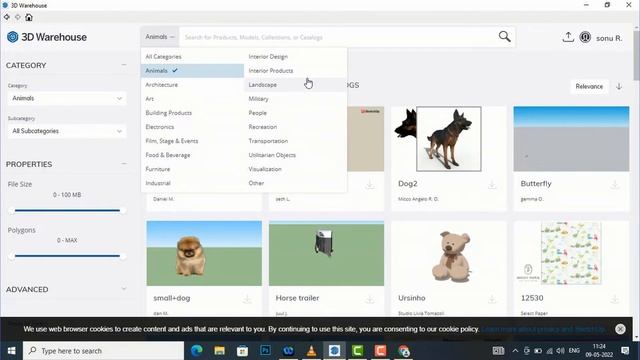This screenshot has height=360, width=640.
Task: Open Microsoft Store from taskbar
Action: [x=242, y=351]
